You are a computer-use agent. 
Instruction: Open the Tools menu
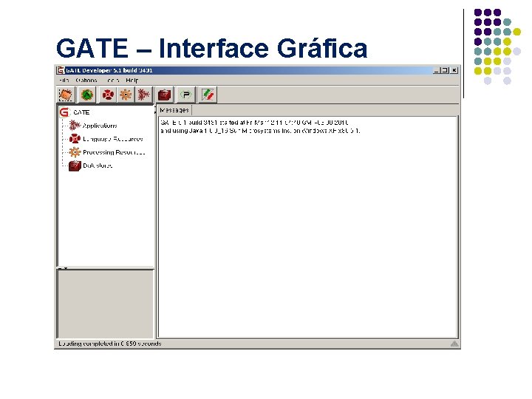point(113,81)
